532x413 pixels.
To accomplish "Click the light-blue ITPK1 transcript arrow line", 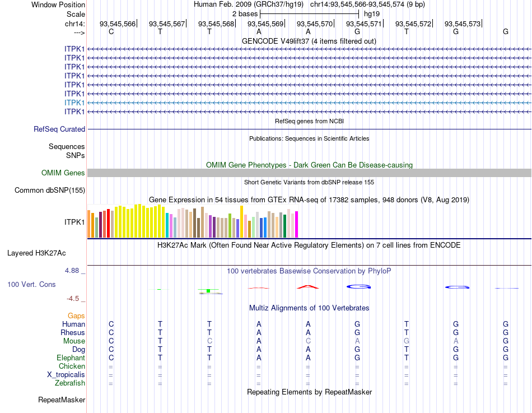I will click(x=310, y=103).
